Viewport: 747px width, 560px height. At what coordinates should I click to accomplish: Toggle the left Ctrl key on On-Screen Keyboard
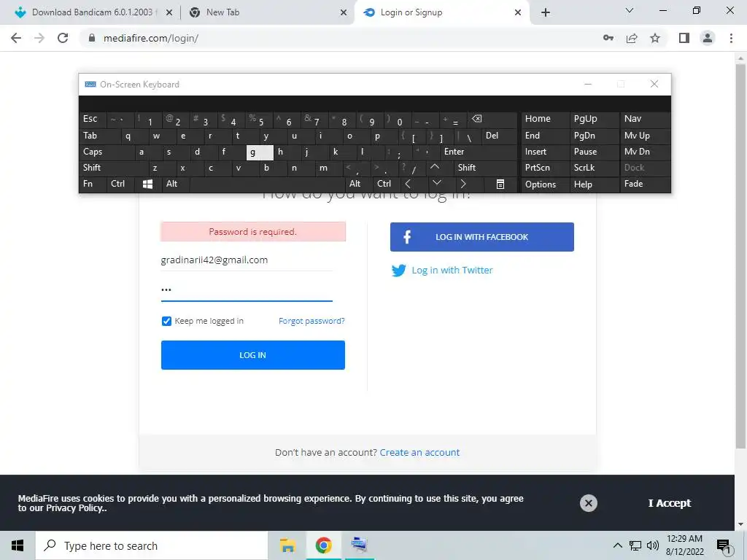(x=120, y=184)
